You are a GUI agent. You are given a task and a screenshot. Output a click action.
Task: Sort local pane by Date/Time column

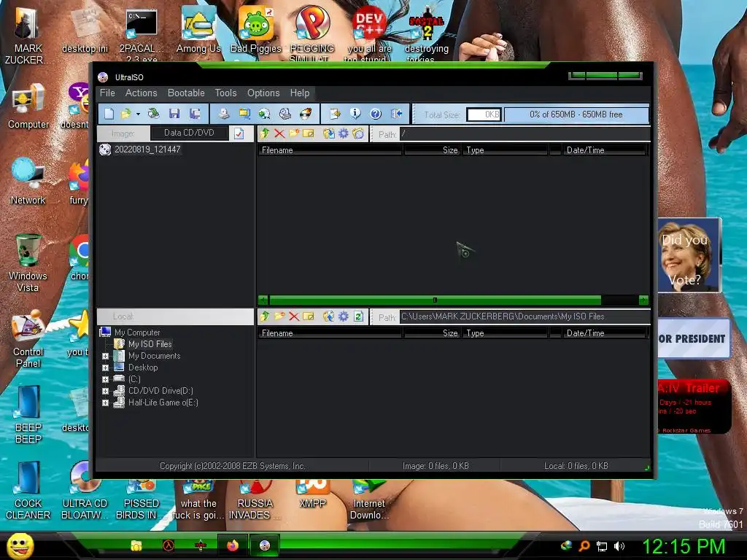(x=603, y=333)
